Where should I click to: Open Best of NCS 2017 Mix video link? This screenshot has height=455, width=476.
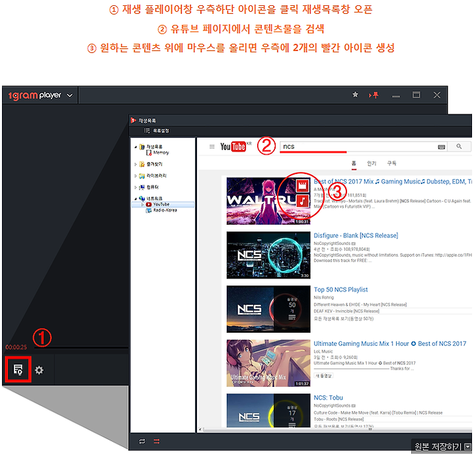click(x=392, y=182)
